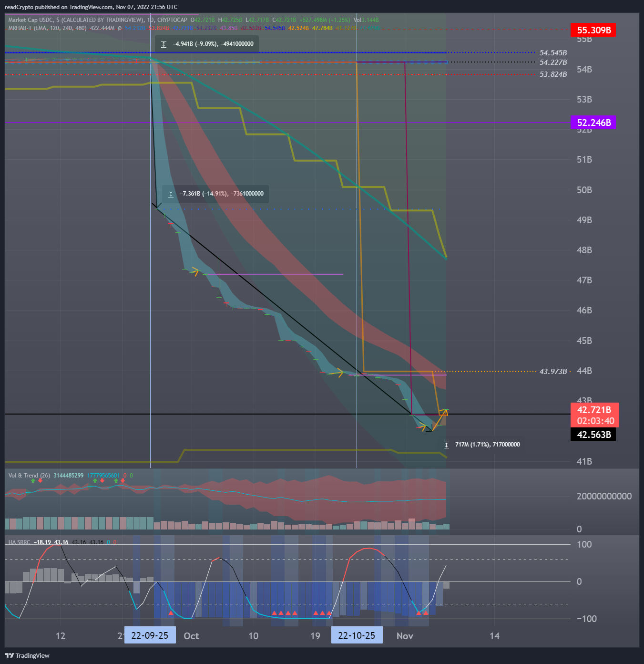Click the 53B price axis tick

[584, 99]
